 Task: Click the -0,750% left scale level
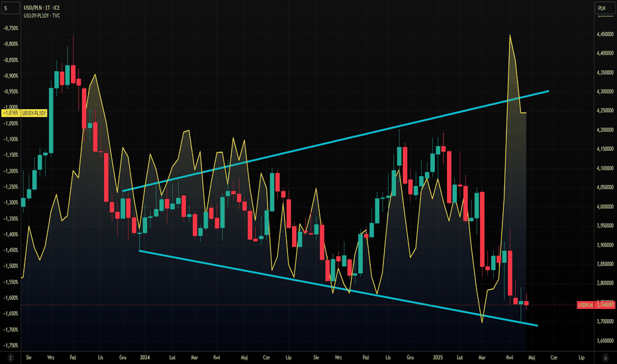pos(11,28)
